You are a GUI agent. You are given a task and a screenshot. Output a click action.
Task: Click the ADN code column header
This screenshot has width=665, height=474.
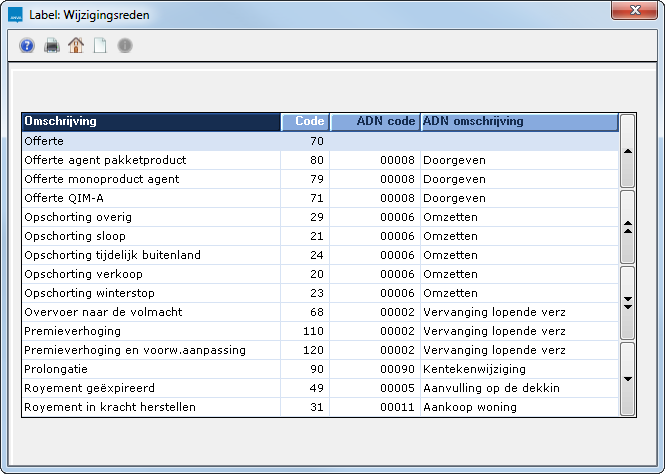[375, 122]
